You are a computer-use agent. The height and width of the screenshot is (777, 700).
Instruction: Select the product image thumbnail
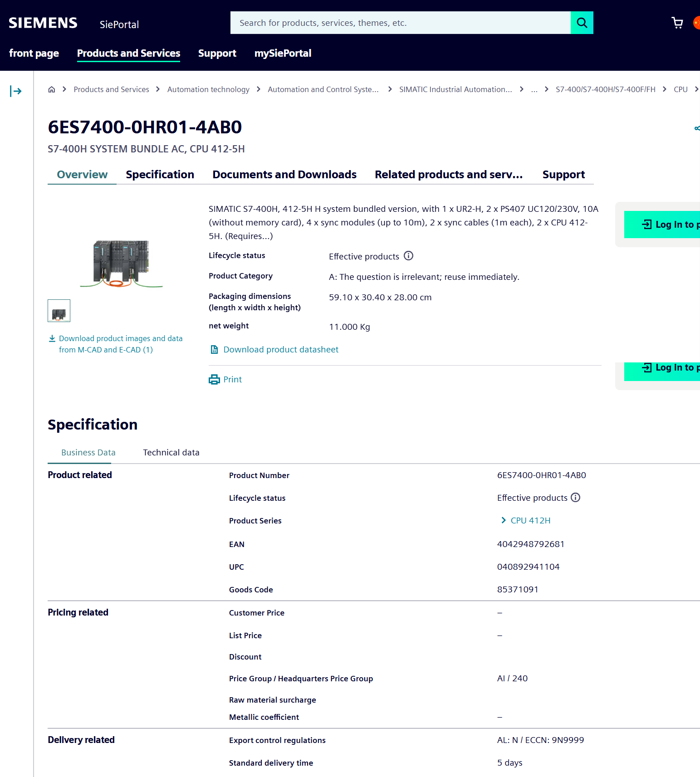[59, 311]
